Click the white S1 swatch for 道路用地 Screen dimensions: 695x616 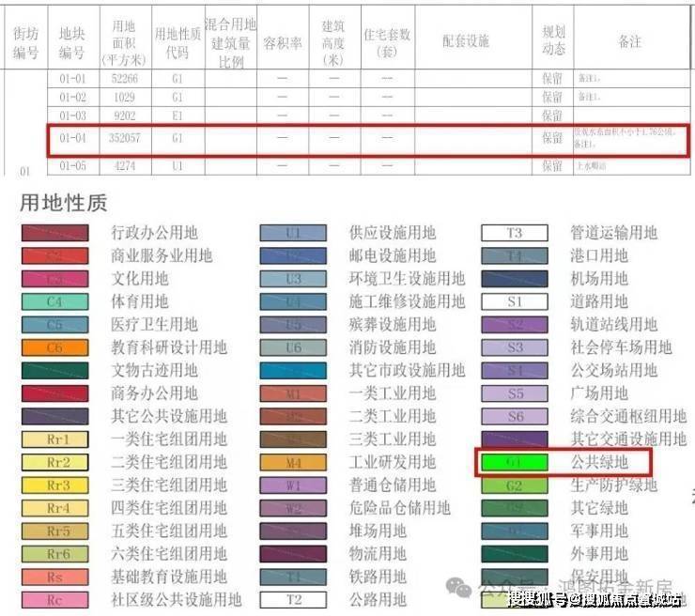pyautogui.click(x=515, y=301)
